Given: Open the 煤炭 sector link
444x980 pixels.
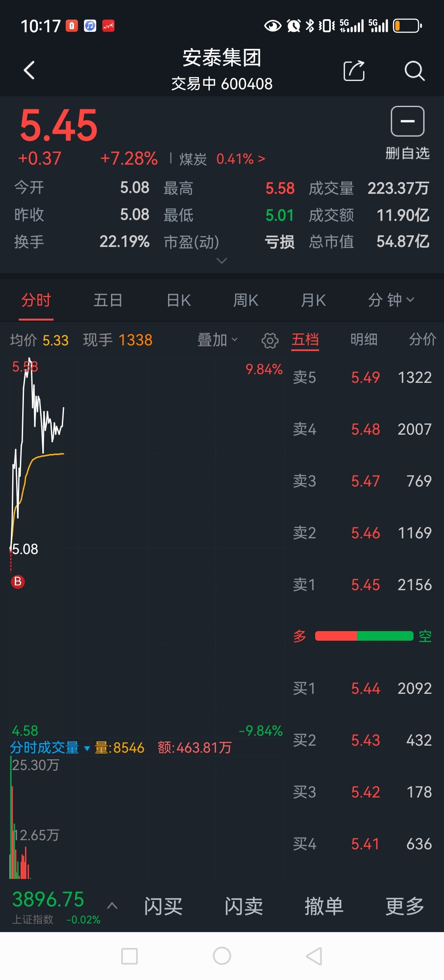Looking at the screenshot, I should [x=222, y=159].
